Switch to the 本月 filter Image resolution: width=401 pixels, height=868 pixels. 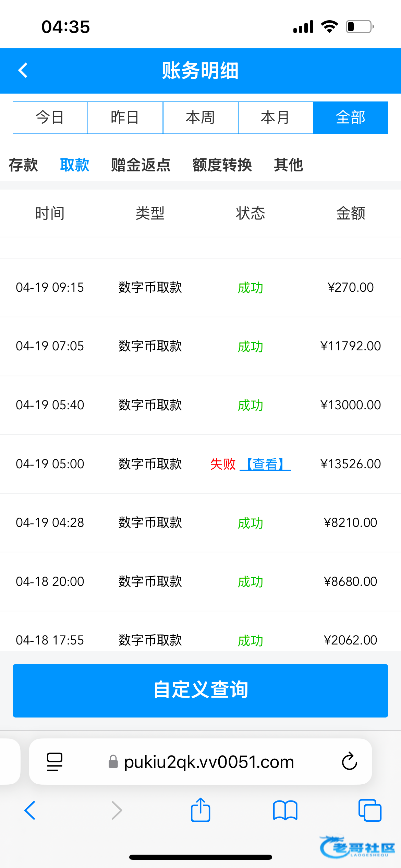(276, 118)
